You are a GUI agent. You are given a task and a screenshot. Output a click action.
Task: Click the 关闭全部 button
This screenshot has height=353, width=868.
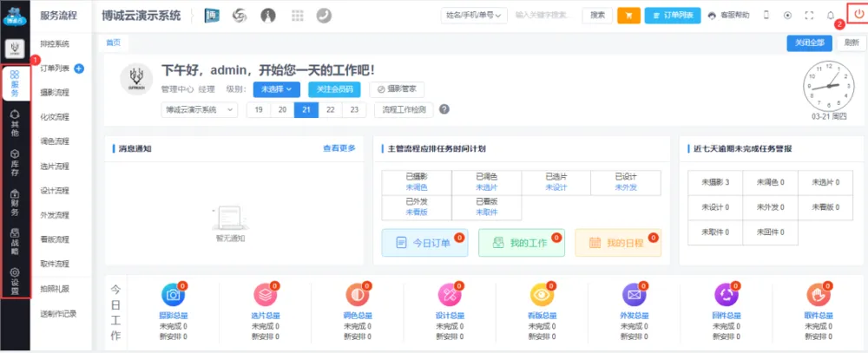806,43
